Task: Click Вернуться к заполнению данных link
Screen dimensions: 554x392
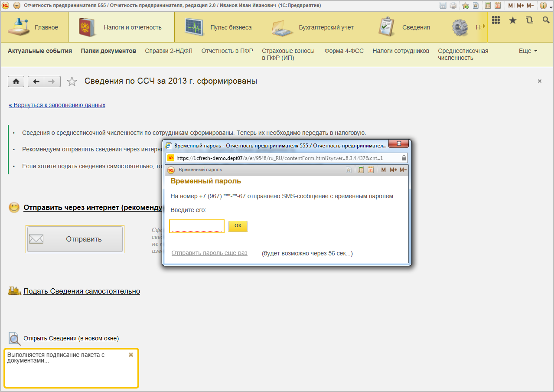Action: click(x=57, y=105)
